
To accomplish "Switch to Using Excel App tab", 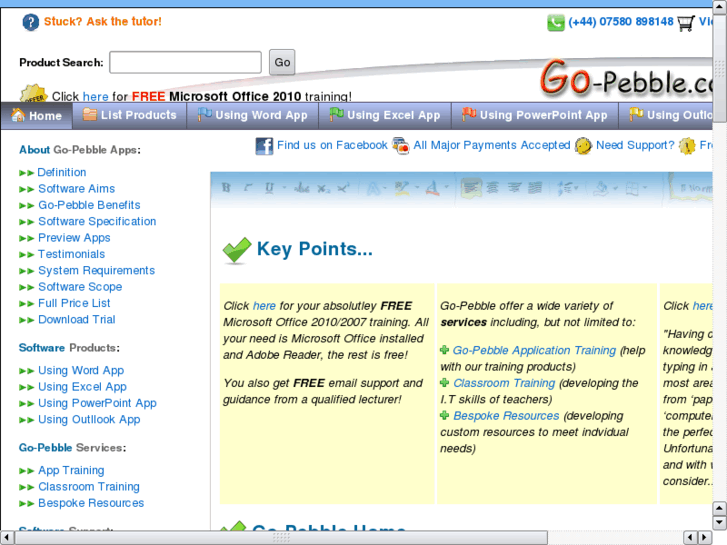I will pos(385,115).
